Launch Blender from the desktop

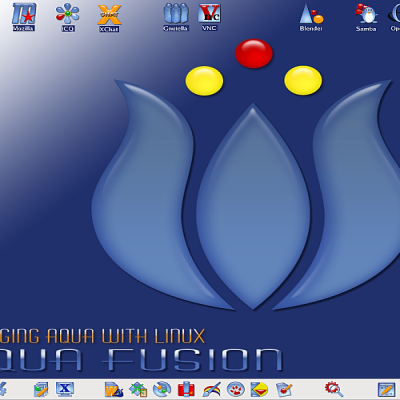[x=311, y=18]
